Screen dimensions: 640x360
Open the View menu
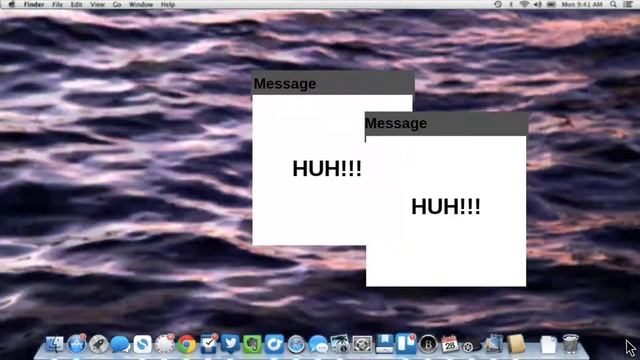tap(98, 4)
